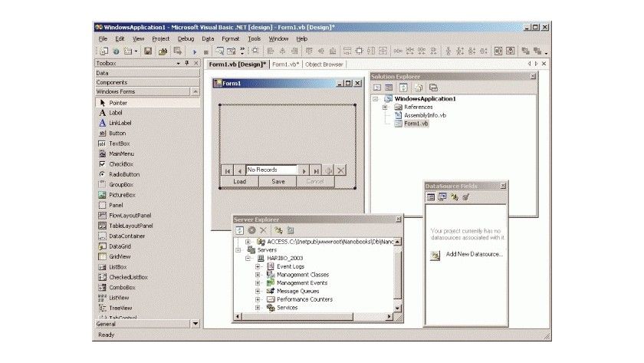Click the Add New Datasource icon

pyautogui.click(x=435, y=255)
